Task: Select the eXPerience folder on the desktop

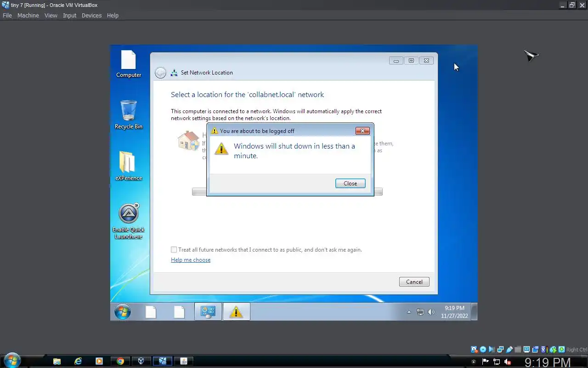Action: tap(129, 166)
